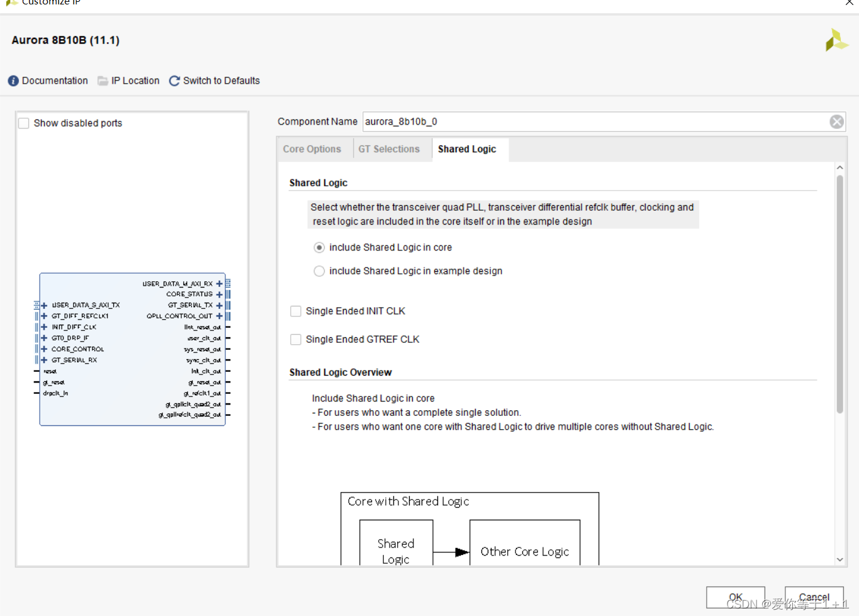Open the Documentation info icon
This screenshot has width=859, height=616.
(x=13, y=81)
